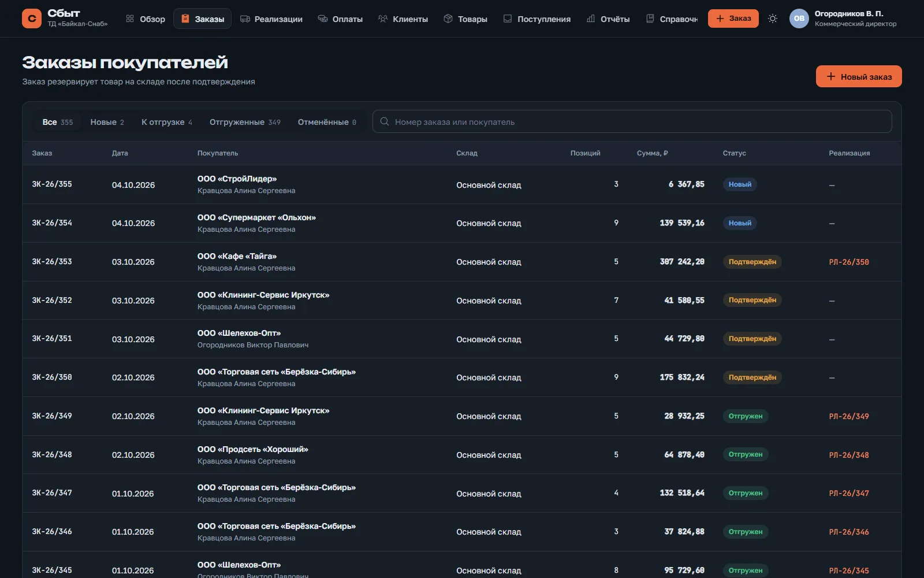The height and width of the screenshot is (578, 924).
Task: Open the Клиенты section
Action: [x=403, y=19]
